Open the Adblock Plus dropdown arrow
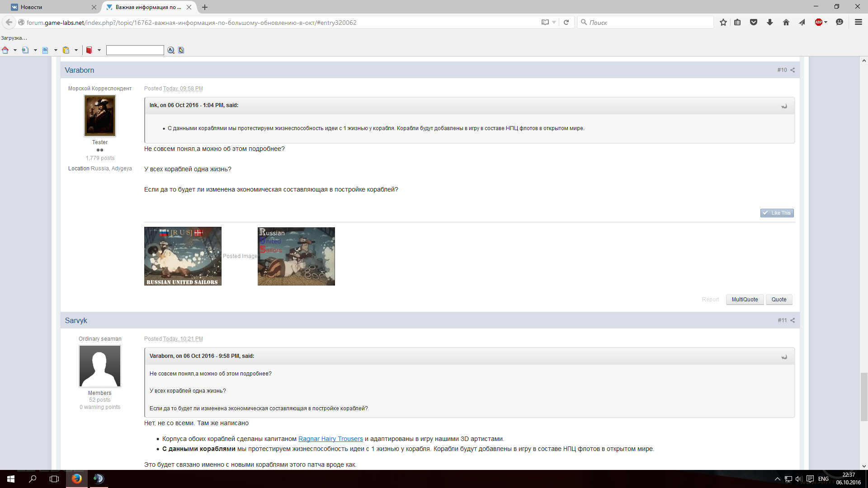This screenshot has width=868, height=488. pos(826,23)
